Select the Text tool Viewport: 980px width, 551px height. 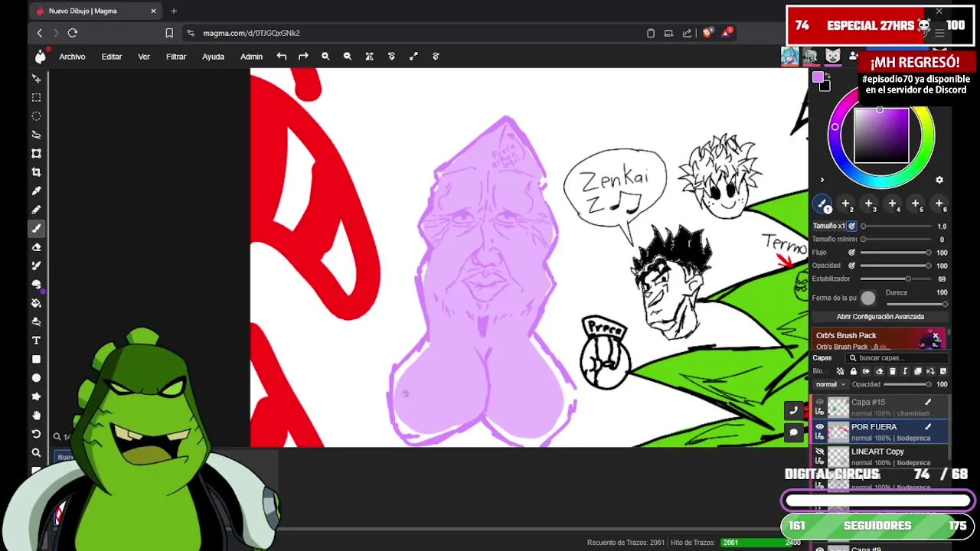[x=36, y=341]
